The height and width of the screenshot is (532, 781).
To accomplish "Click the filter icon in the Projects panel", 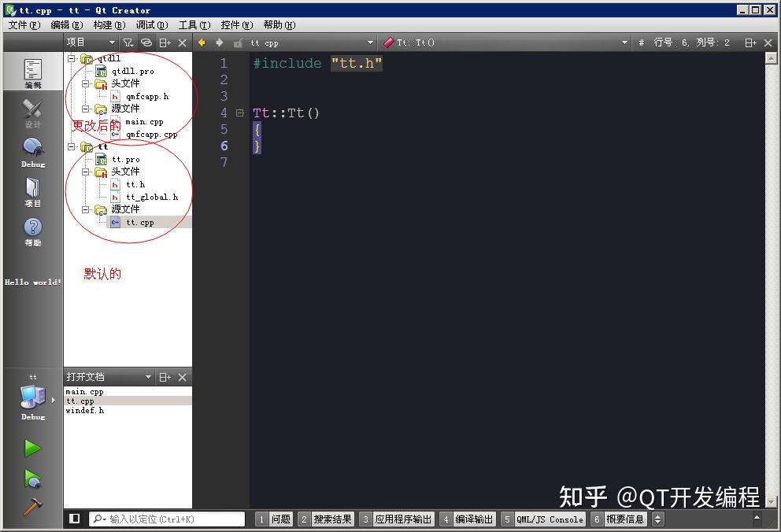I will (127, 42).
